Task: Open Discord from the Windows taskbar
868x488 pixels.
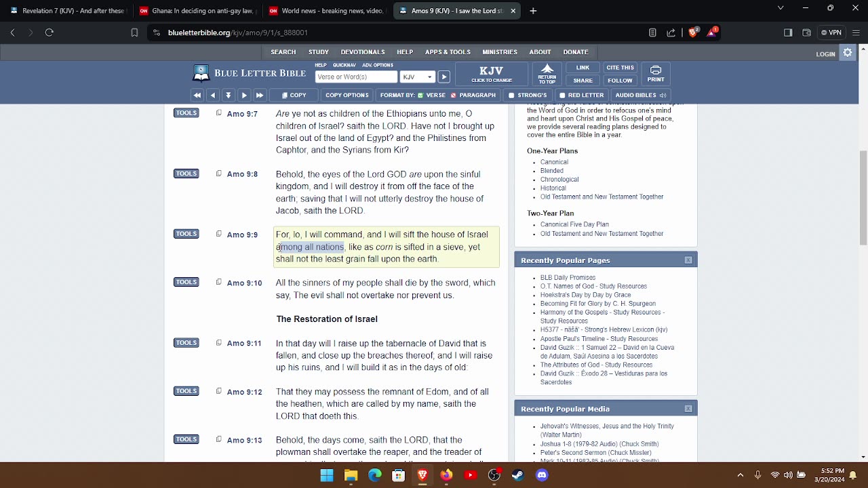Action: coord(542,475)
